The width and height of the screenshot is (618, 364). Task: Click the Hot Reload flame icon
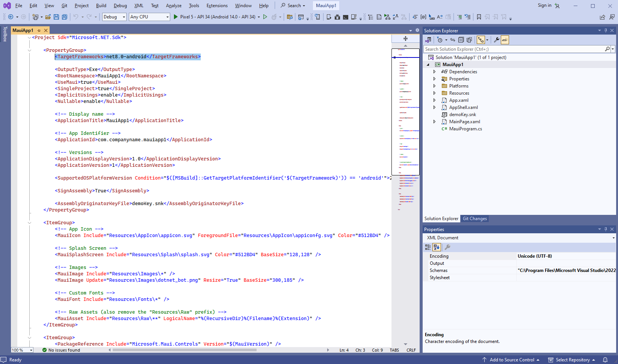click(x=274, y=17)
